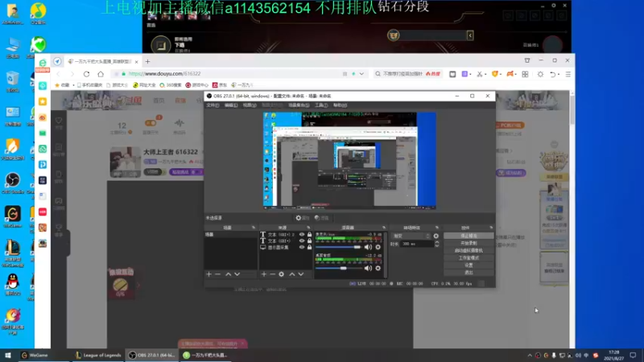Expand the bookmarks 收藏 dropdown arrow
644x362 pixels.
tap(73, 85)
